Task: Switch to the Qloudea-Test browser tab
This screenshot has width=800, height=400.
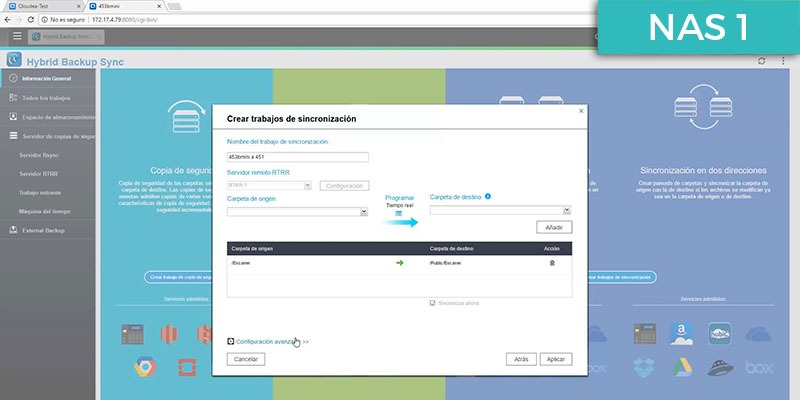Action: [x=42, y=6]
